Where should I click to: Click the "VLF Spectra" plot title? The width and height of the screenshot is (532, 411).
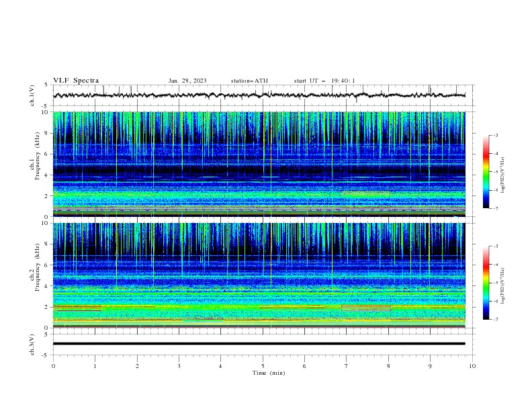(76, 81)
